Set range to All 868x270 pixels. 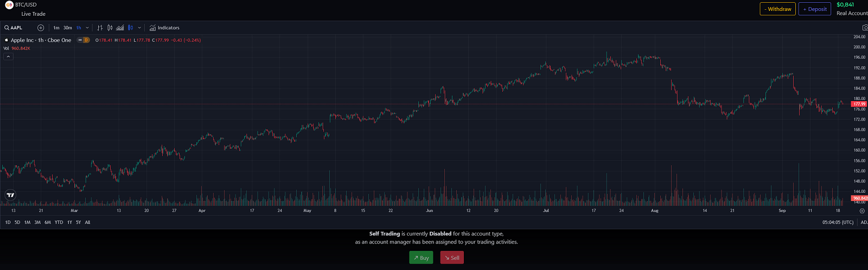[x=87, y=222]
